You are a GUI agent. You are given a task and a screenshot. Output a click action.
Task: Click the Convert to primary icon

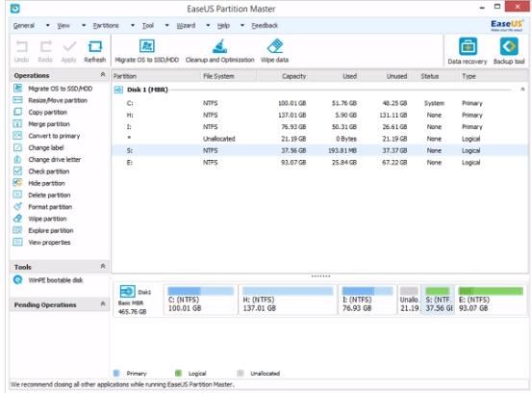[x=17, y=136]
